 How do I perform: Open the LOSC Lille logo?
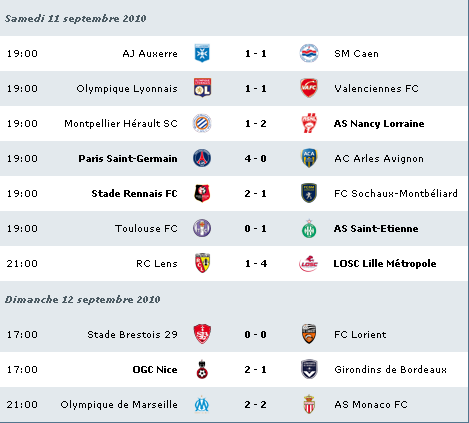point(309,263)
